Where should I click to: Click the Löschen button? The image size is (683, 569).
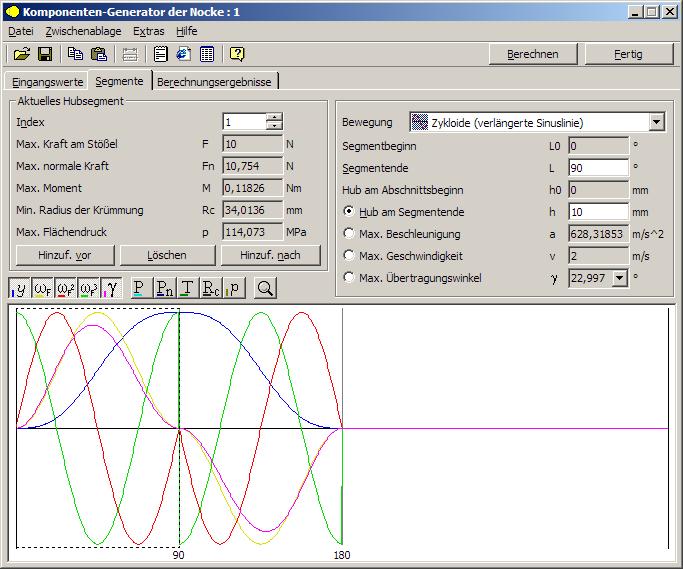[167, 255]
